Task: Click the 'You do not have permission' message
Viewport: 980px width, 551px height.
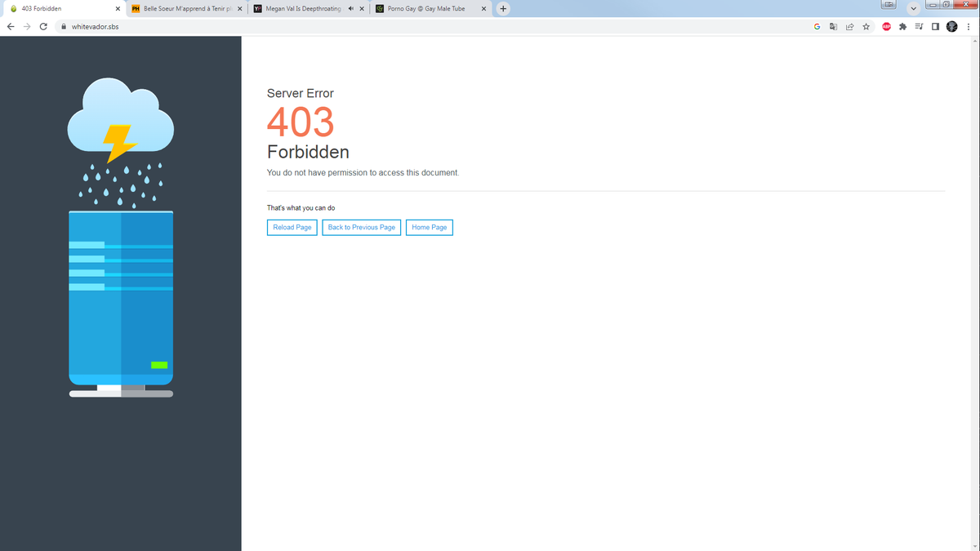Action: [363, 173]
